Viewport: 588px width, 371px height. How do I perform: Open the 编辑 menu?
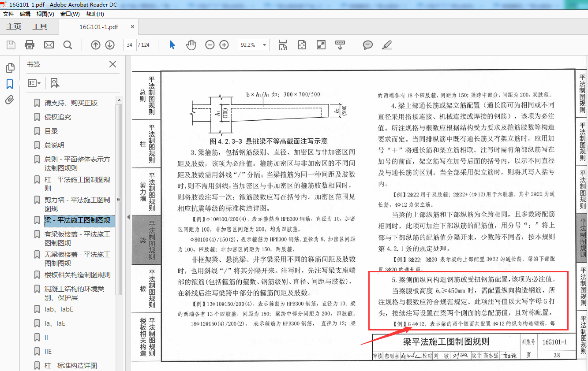[x=25, y=14]
